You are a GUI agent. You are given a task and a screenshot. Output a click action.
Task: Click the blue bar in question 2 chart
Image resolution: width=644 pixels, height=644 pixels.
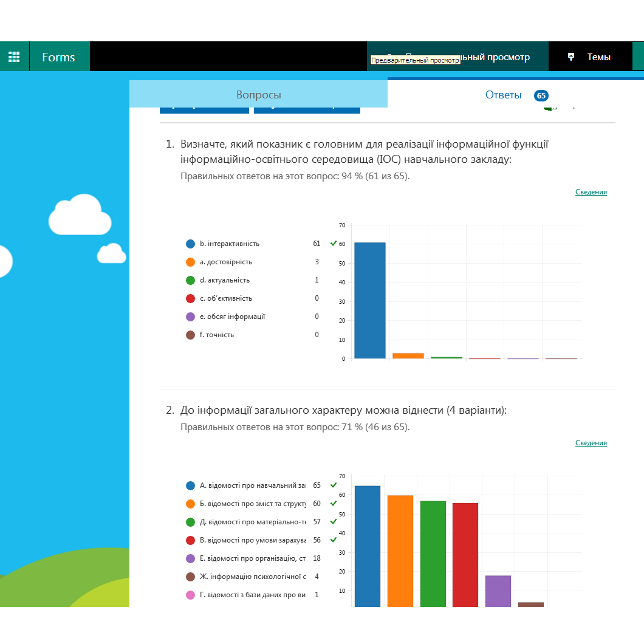tap(367, 546)
